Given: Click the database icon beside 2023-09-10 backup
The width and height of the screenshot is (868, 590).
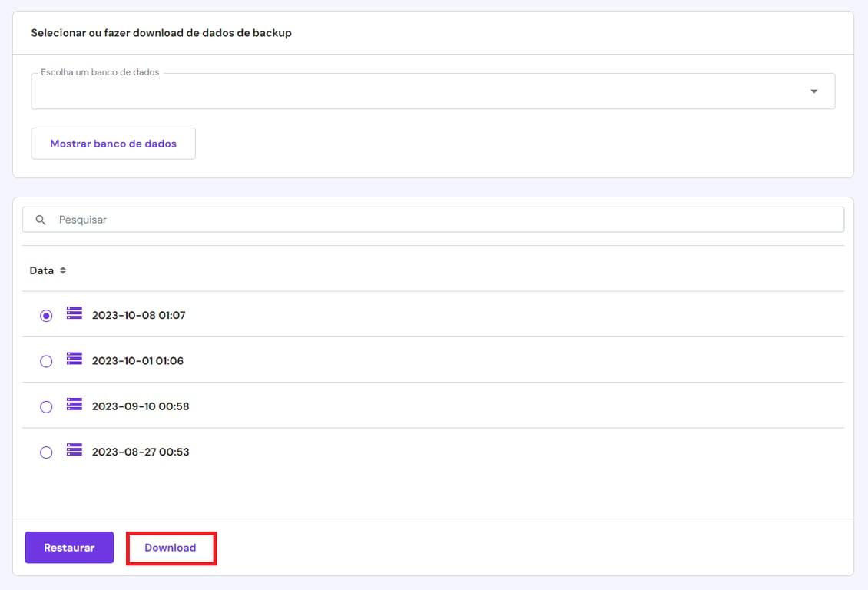Looking at the screenshot, I should click(x=73, y=406).
